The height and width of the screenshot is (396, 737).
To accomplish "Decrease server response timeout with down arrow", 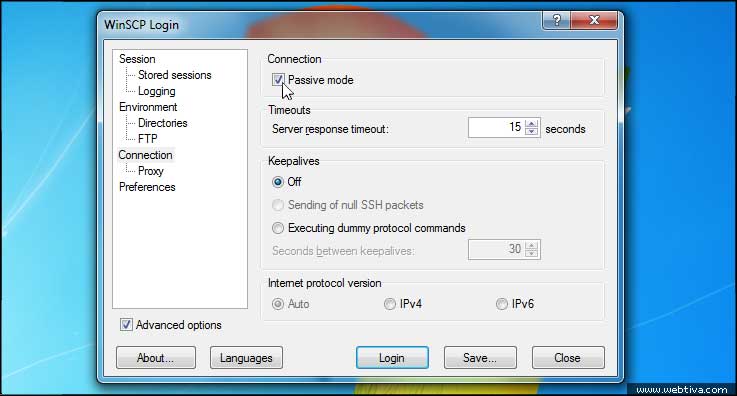I will pos(532,132).
